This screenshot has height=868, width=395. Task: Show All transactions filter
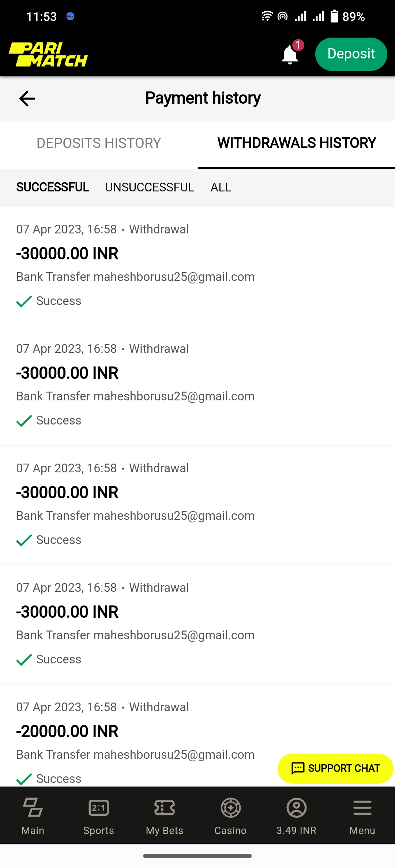221,187
